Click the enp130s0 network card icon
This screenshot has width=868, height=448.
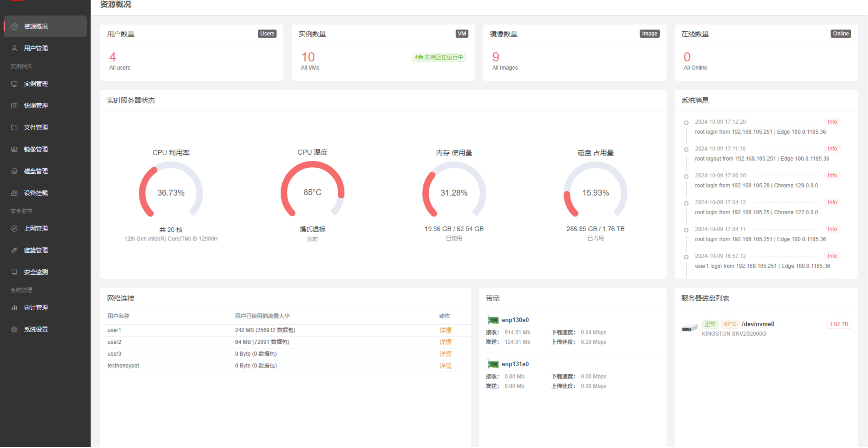pos(493,320)
